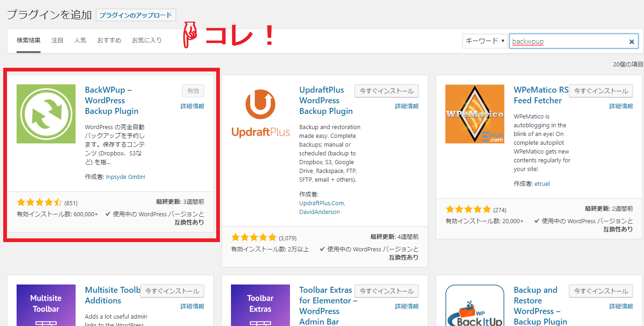Click the UpdraftPlus orange logo icon
The height and width of the screenshot is (326, 644).
click(x=260, y=114)
